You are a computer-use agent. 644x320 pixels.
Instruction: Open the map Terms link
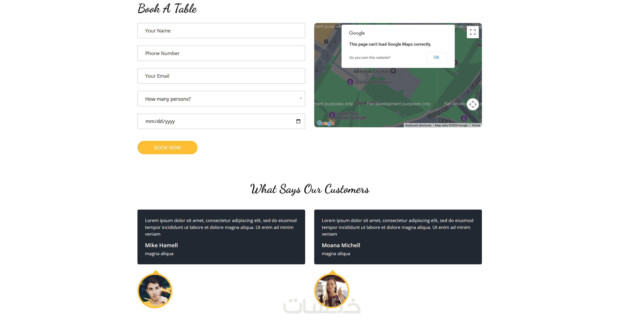475,126
